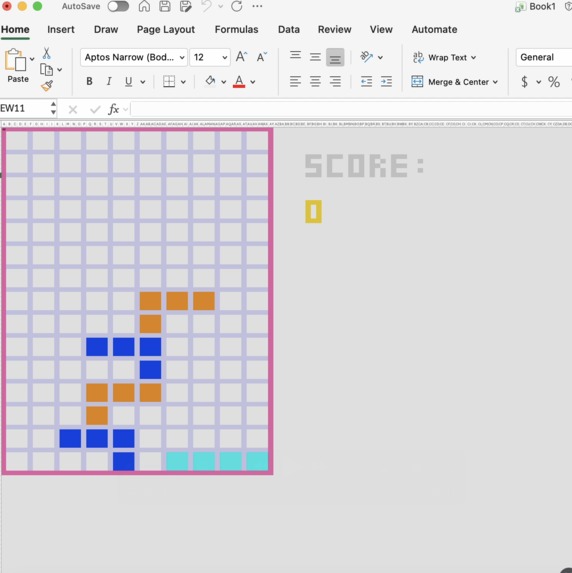572x573 pixels.
Task: Click the Borders icon
Action: tap(169, 81)
